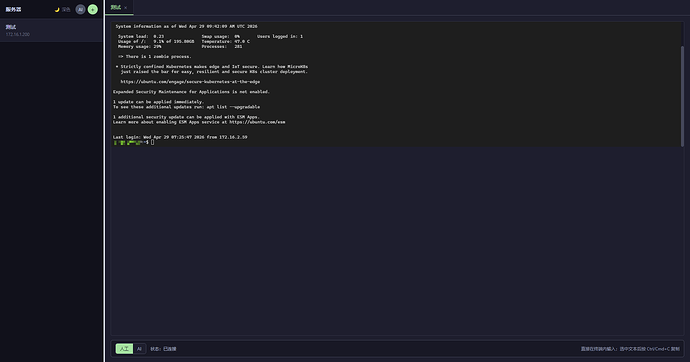This screenshot has width=690, height=362.
Task: Open the AI settings round button
Action: 80,9
